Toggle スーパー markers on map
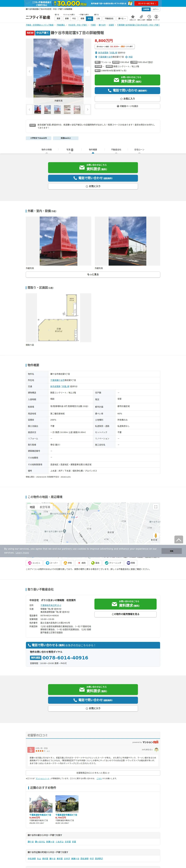The height and width of the screenshot is (868, 186). point(52,563)
